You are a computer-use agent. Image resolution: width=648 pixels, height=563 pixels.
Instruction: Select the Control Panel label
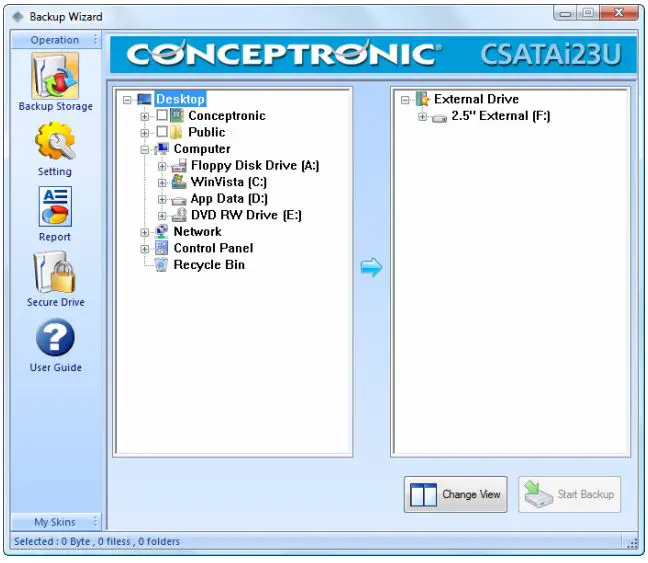[x=213, y=248]
